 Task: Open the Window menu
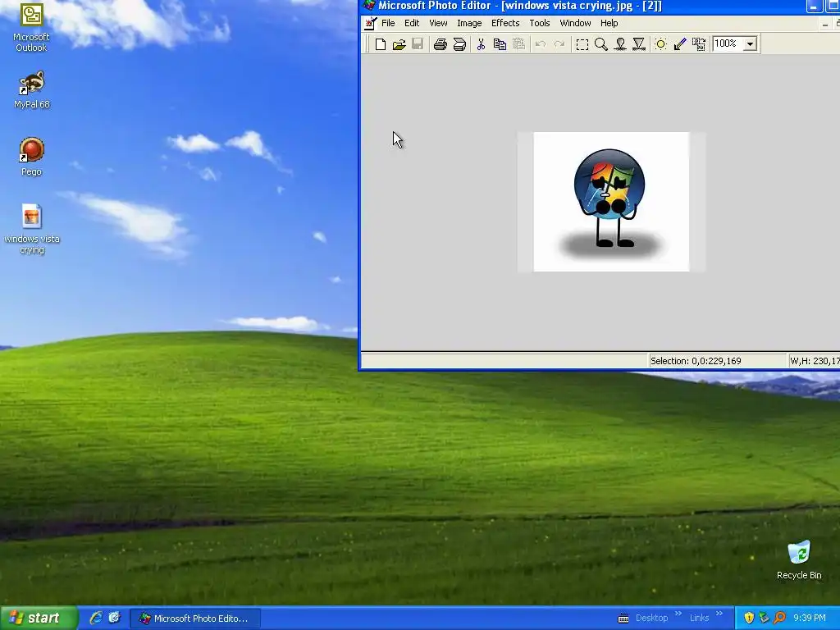coord(575,23)
